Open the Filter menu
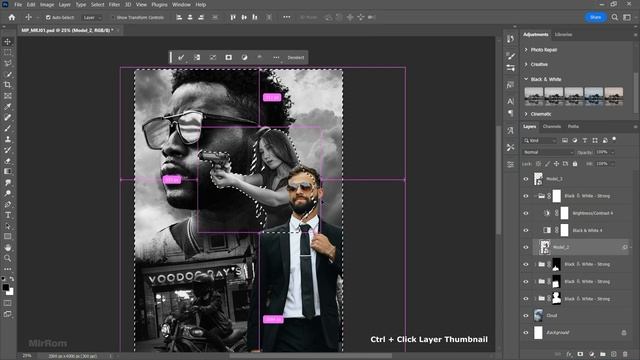This screenshot has height=360, width=640. tap(114, 5)
